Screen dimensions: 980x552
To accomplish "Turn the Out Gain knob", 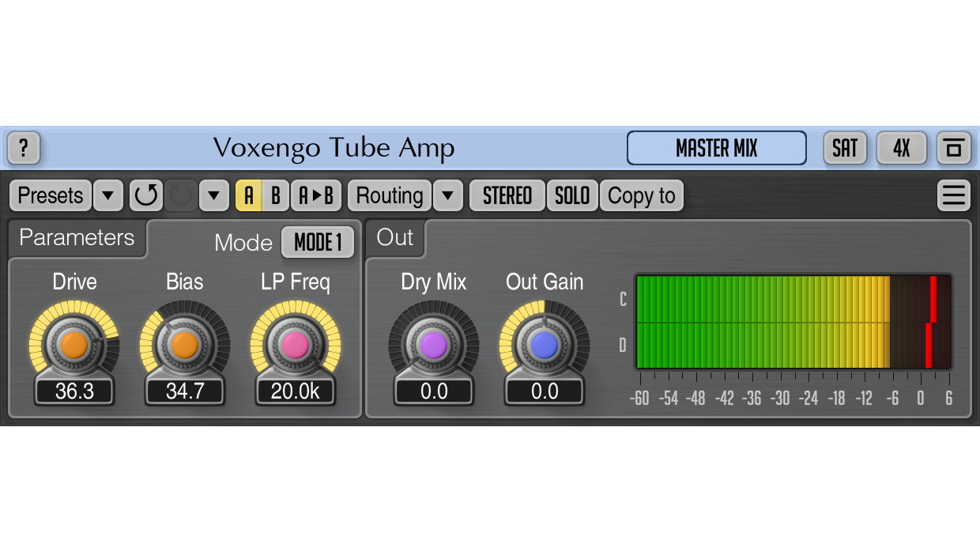I will tap(545, 343).
